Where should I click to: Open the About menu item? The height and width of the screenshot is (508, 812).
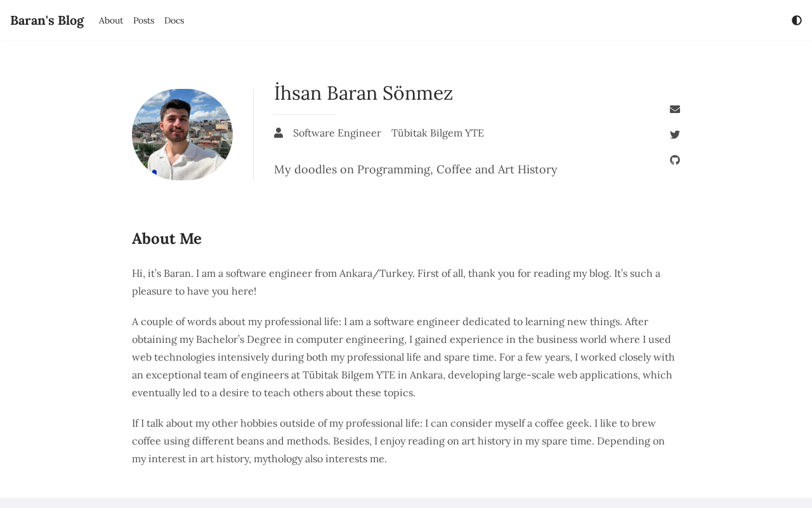tap(111, 20)
